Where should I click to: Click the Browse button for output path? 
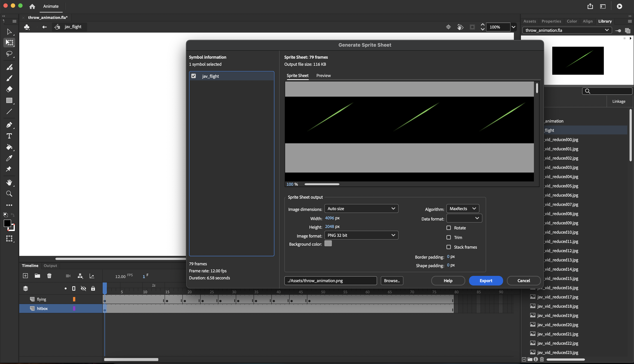pyautogui.click(x=392, y=280)
